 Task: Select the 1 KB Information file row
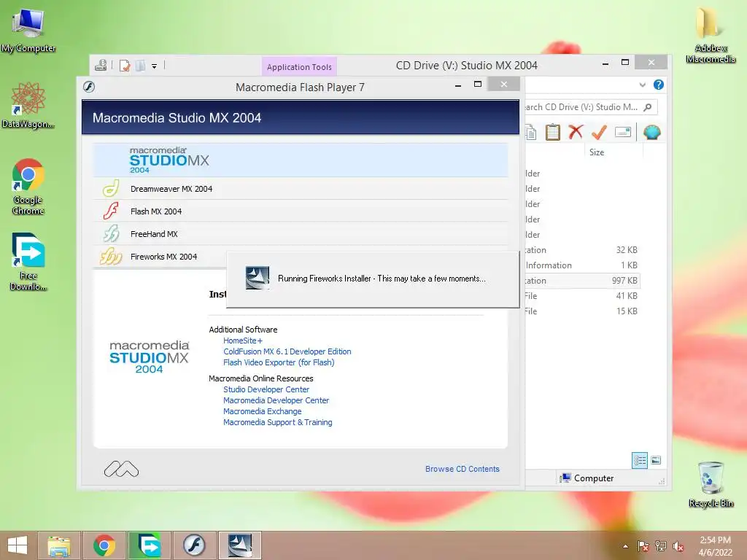(583, 265)
